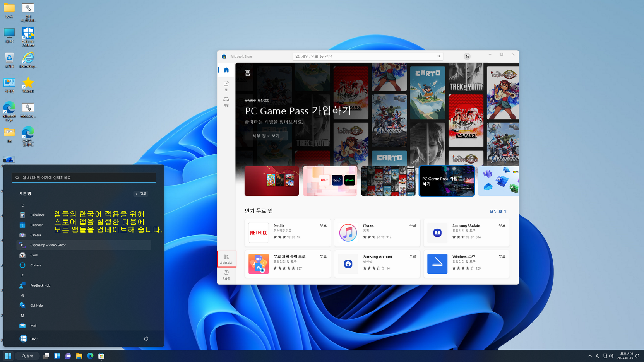
Task: Launch Calculator from the app list
Action: click(x=84, y=215)
